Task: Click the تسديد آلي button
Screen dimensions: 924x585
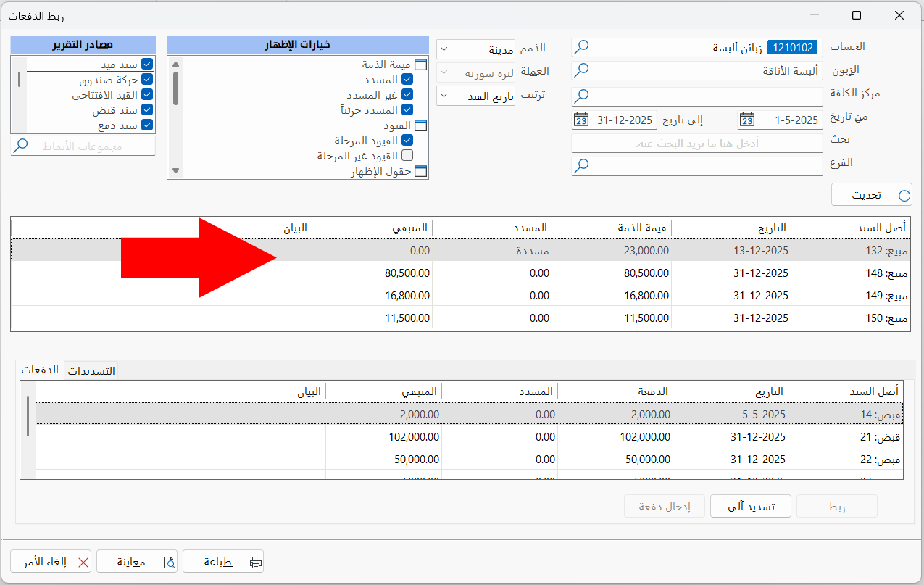Action: click(x=750, y=507)
